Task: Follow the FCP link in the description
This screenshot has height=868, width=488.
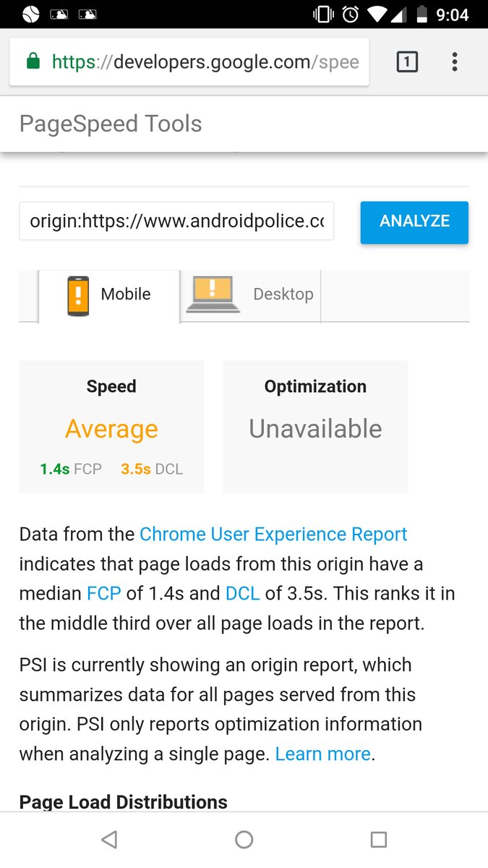Action: point(104,594)
